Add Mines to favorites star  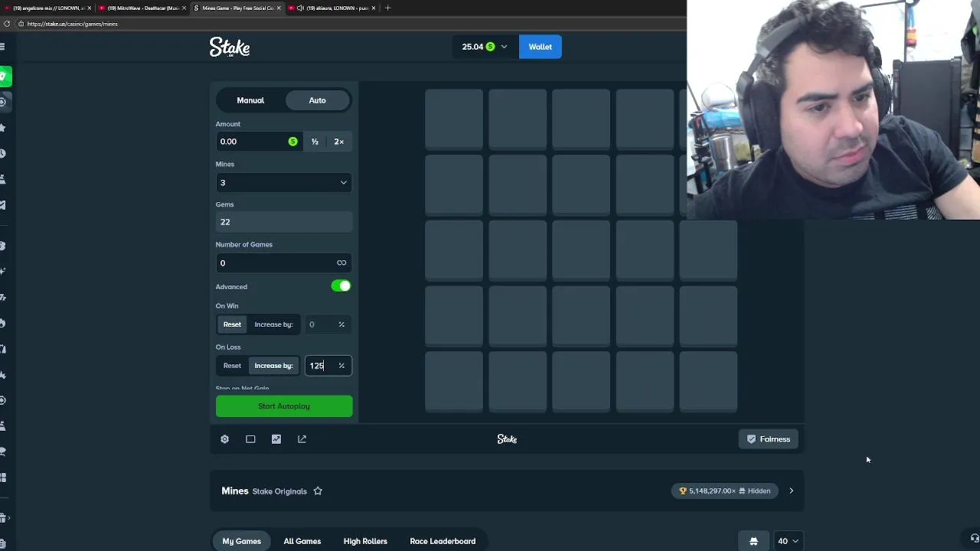pyautogui.click(x=318, y=491)
